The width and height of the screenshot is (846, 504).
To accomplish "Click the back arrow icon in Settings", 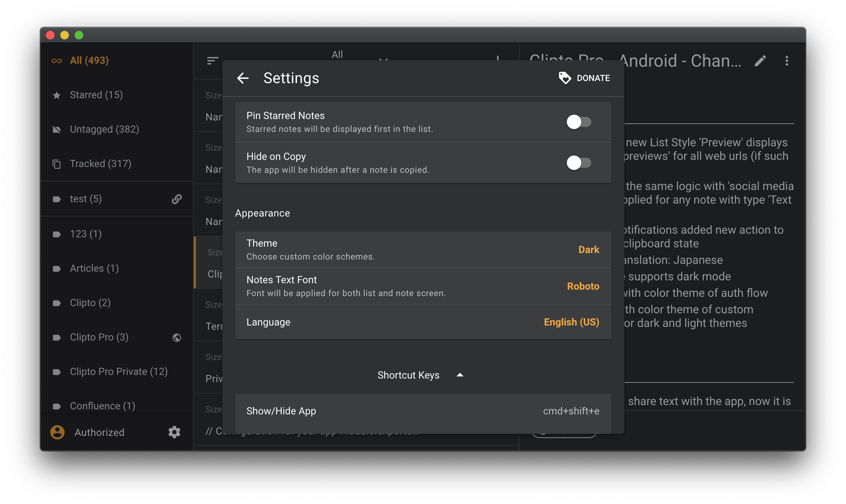I will pos(243,78).
